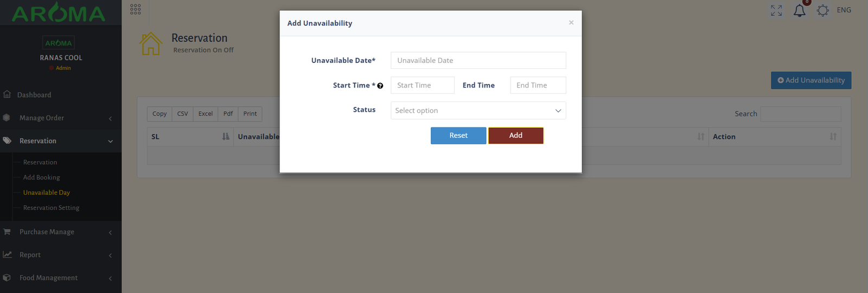Open the app grid menu icon
868x293 pixels.
point(136,9)
